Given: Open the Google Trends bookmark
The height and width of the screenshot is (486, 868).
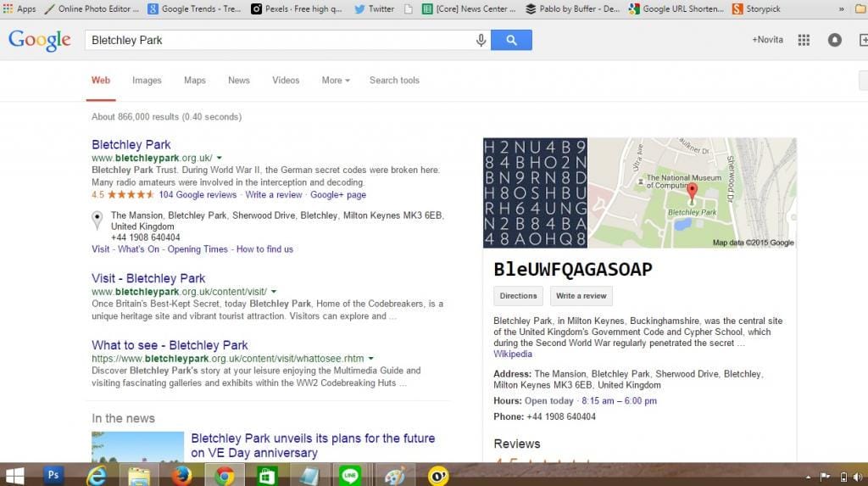Looking at the screenshot, I should pyautogui.click(x=194, y=8).
